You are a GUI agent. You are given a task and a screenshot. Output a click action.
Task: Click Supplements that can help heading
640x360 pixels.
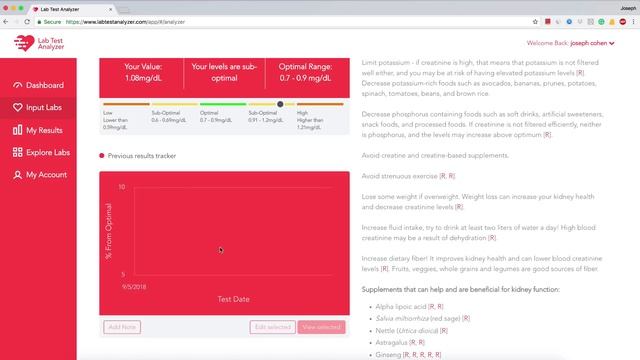(460, 289)
